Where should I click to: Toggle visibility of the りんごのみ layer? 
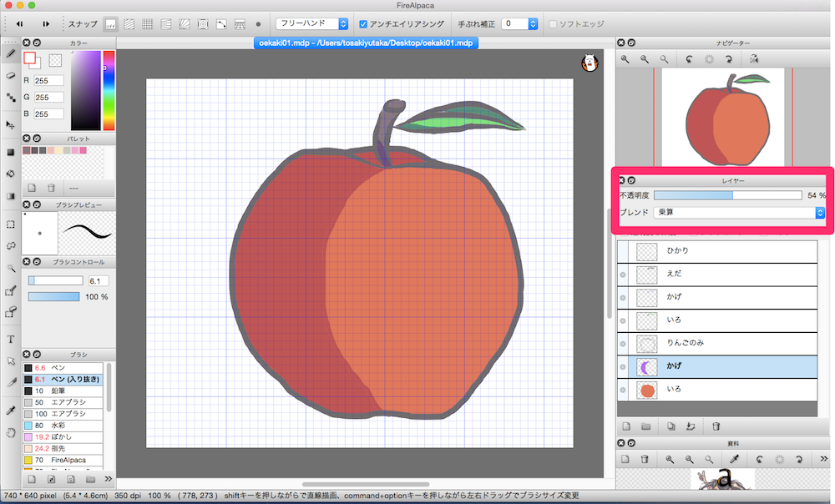[x=623, y=344]
